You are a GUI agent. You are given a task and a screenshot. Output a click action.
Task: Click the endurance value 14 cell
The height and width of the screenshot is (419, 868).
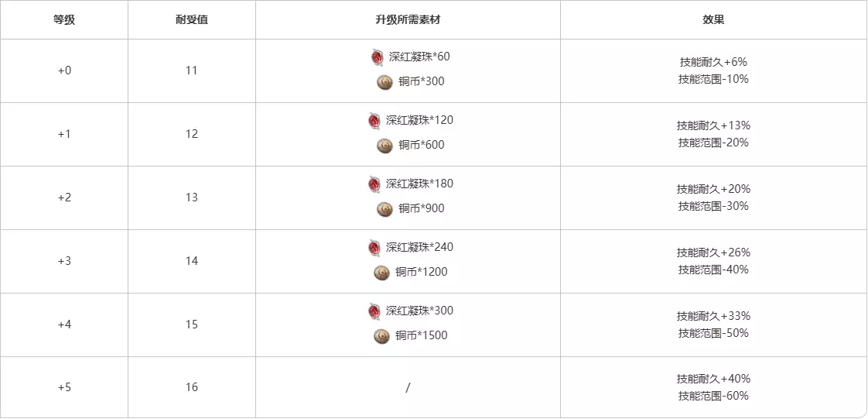[x=192, y=261]
